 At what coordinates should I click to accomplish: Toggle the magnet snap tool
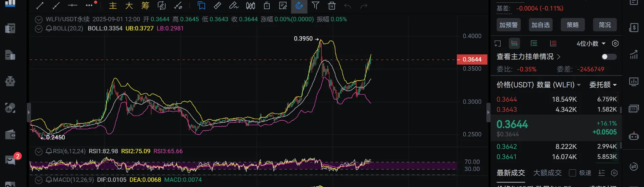click(x=299, y=5)
